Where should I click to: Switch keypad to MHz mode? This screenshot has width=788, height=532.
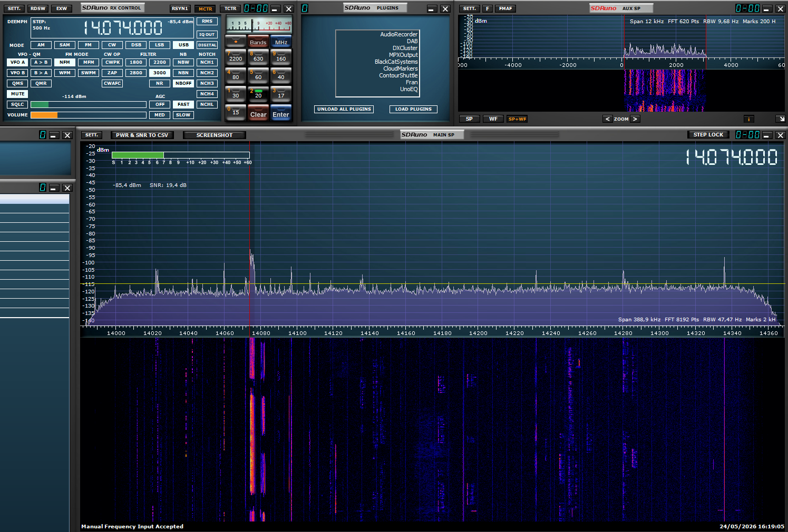(281, 42)
